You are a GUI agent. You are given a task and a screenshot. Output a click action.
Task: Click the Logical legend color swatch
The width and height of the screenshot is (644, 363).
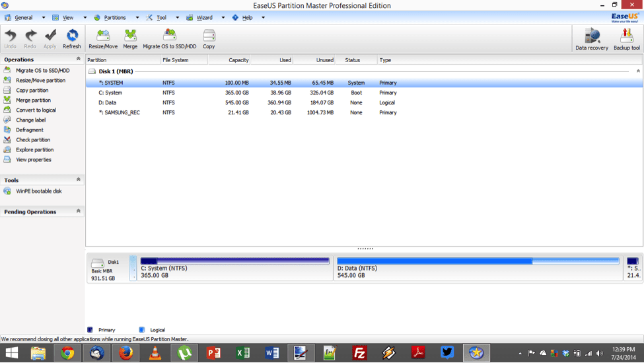[142, 330]
